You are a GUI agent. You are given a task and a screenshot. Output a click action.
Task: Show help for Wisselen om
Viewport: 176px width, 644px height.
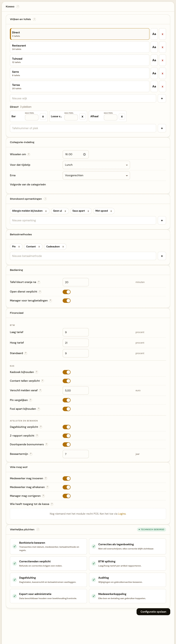pyautogui.click(x=29, y=154)
